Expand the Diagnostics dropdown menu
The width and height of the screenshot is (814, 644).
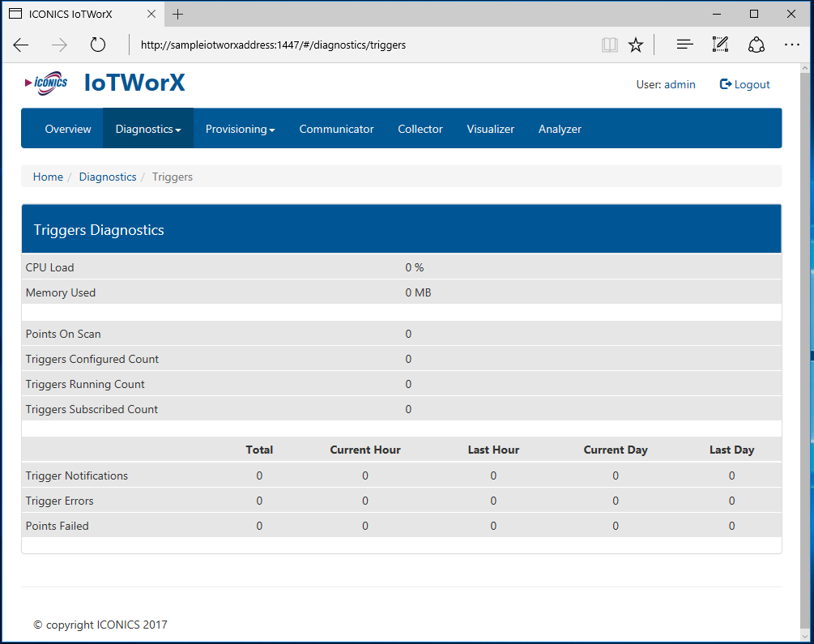148,129
